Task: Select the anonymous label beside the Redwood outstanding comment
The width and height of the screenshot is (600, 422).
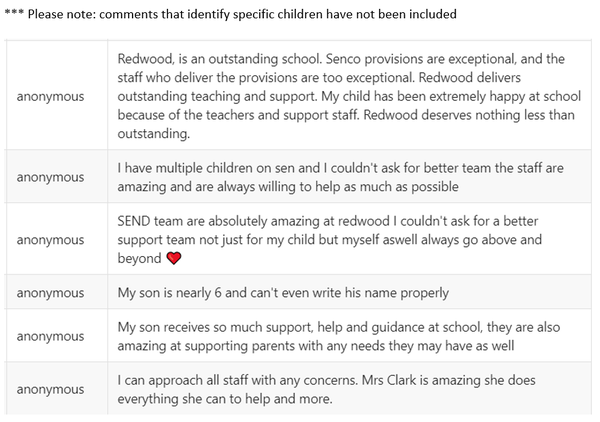Action: tap(50, 96)
